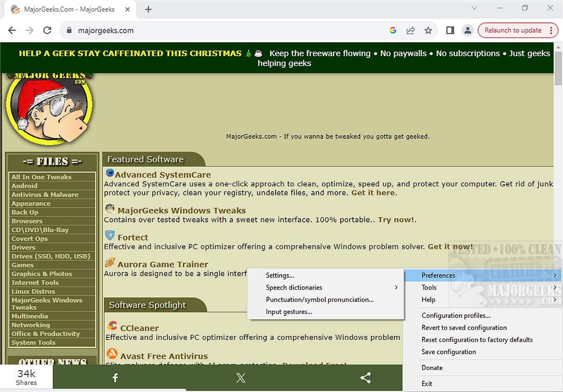Open the Graphics & Photos category

click(42, 274)
